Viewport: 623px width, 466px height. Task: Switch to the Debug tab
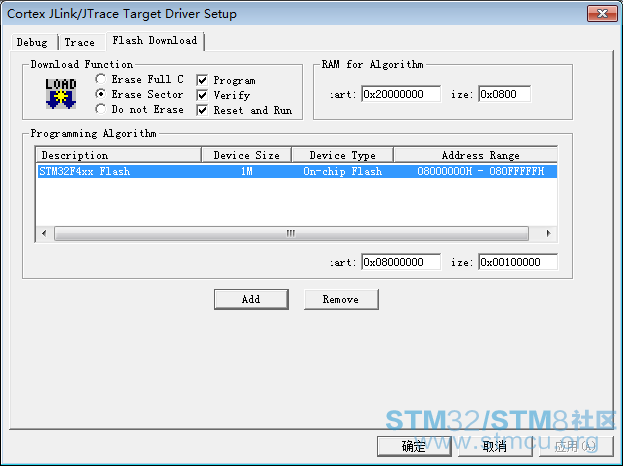point(32,42)
